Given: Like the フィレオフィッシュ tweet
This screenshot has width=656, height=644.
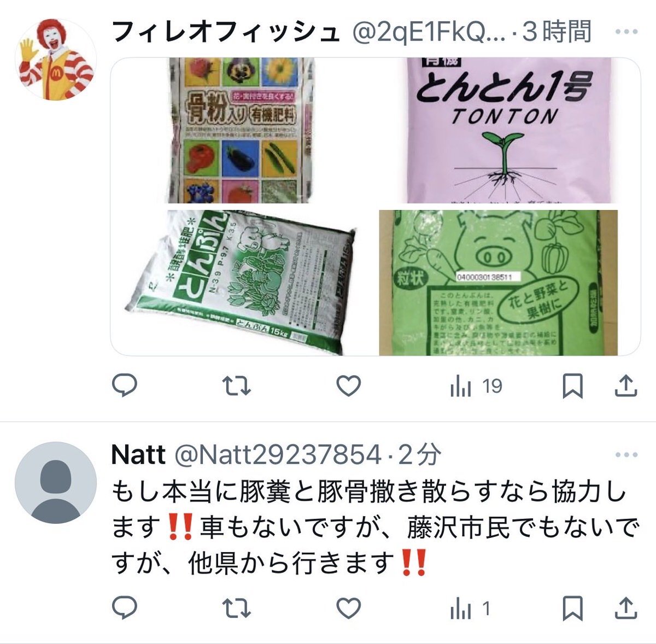Looking at the screenshot, I should 348,387.
